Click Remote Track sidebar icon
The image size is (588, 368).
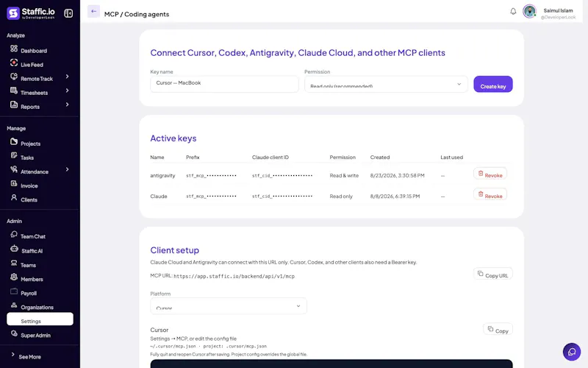click(14, 77)
